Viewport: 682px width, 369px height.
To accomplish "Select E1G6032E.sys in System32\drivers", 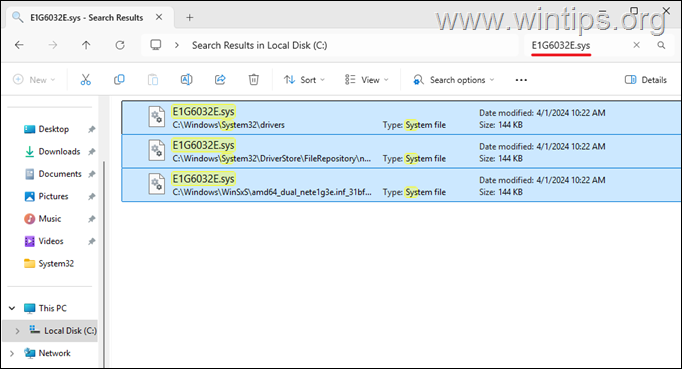I will point(401,117).
